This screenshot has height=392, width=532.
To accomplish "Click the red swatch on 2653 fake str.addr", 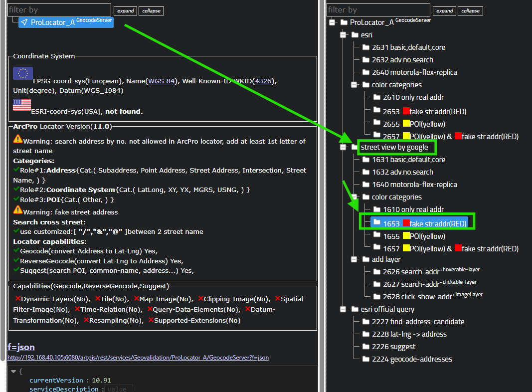I will pyautogui.click(x=406, y=111).
